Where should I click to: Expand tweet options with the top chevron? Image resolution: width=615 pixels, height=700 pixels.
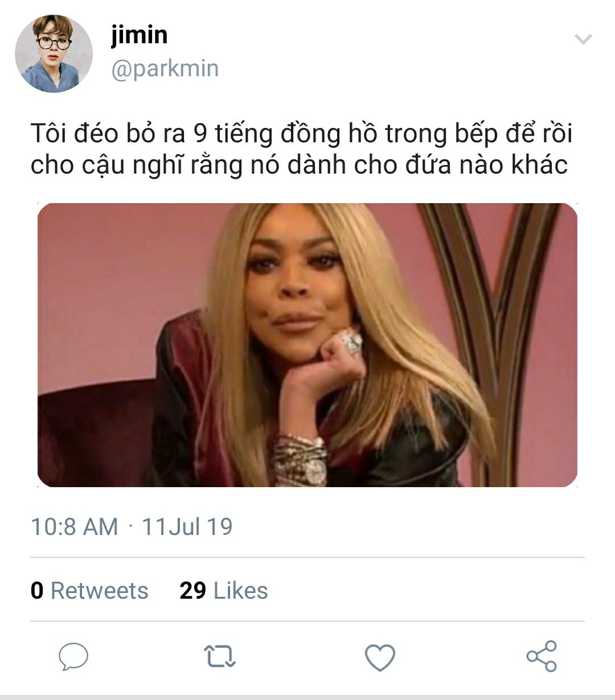(583, 39)
